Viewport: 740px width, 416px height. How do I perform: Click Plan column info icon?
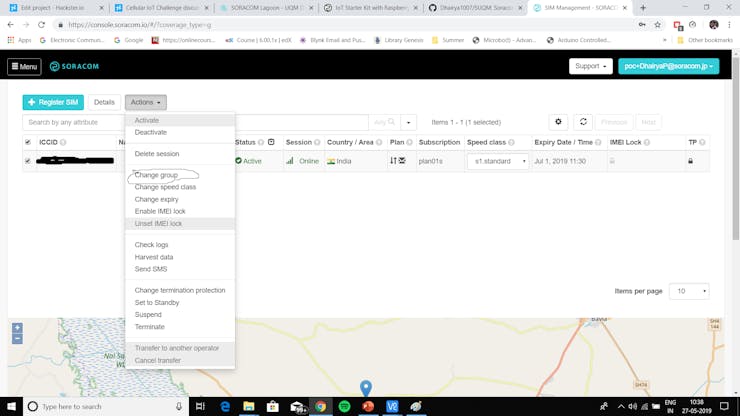410,143
